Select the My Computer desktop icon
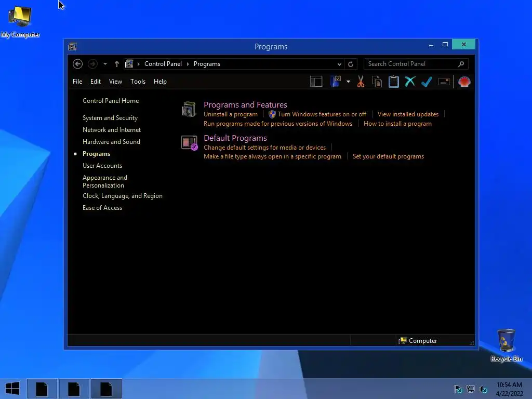This screenshot has width=532, height=399. [20, 22]
